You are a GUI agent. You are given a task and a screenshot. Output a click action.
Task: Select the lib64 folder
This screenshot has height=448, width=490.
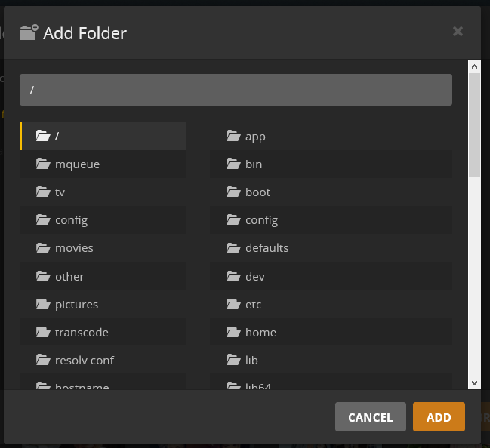(x=331, y=382)
